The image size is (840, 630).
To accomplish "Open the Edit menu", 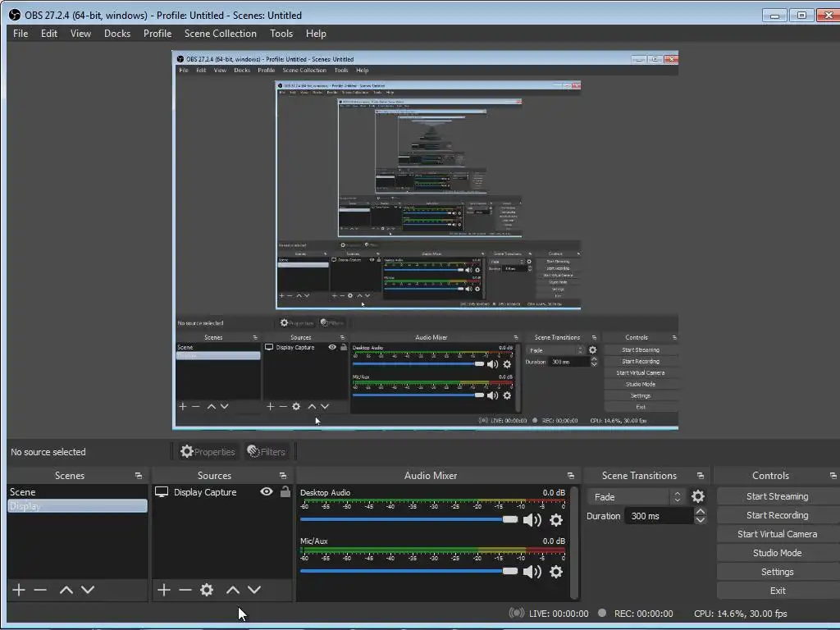I will pyautogui.click(x=49, y=33).
